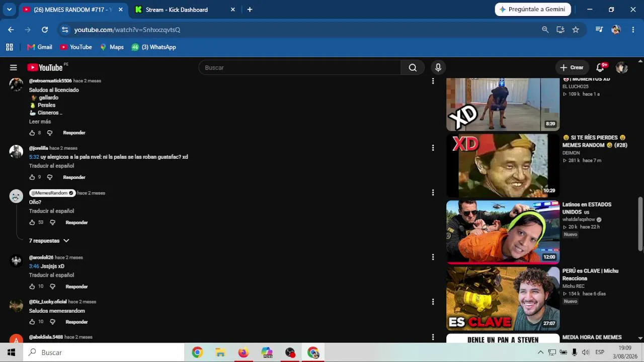644x362 pixels.
Task: Open the @MemesRandom channel name badge
Action: pos(52,193)
